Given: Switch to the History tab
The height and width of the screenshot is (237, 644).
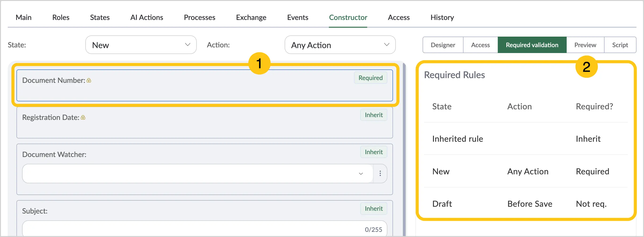Looking at the screenshot, I should (x=442, y=17).
